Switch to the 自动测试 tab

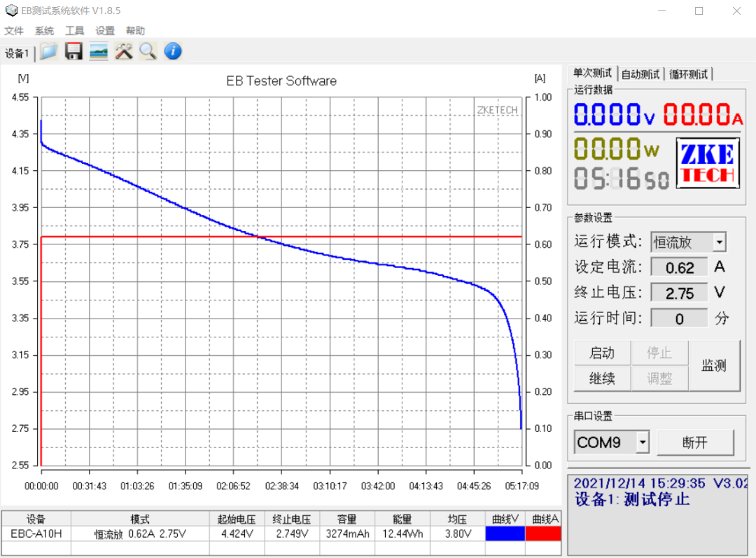coord(640,74)
